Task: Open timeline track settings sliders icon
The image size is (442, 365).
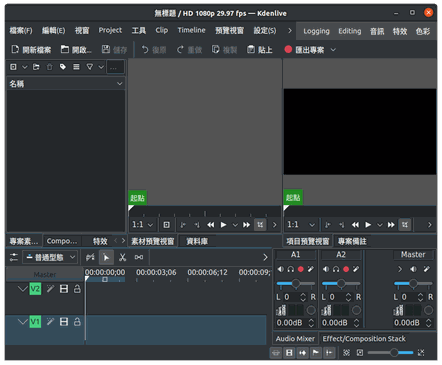Action: 14,257
